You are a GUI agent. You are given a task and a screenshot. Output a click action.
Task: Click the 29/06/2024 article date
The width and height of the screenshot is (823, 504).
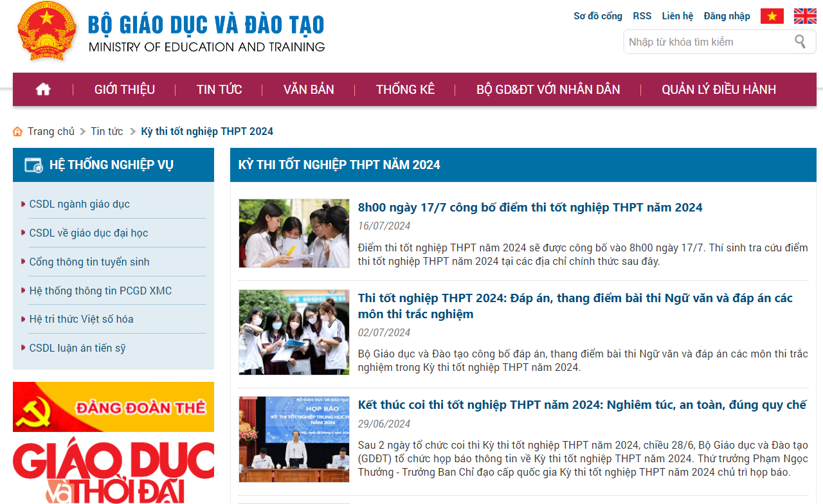tap(384, 424)
